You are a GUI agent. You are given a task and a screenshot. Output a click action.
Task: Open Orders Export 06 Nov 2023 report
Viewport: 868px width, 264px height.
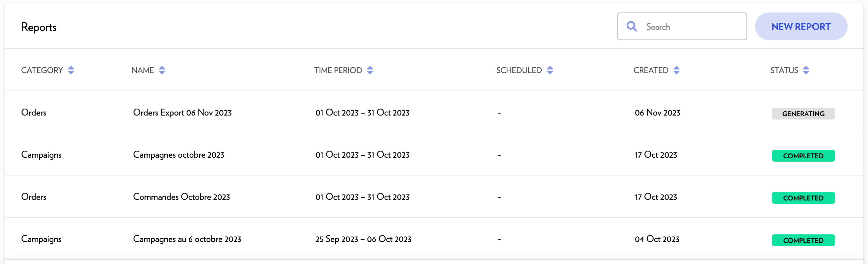click(x=182, y=113)
